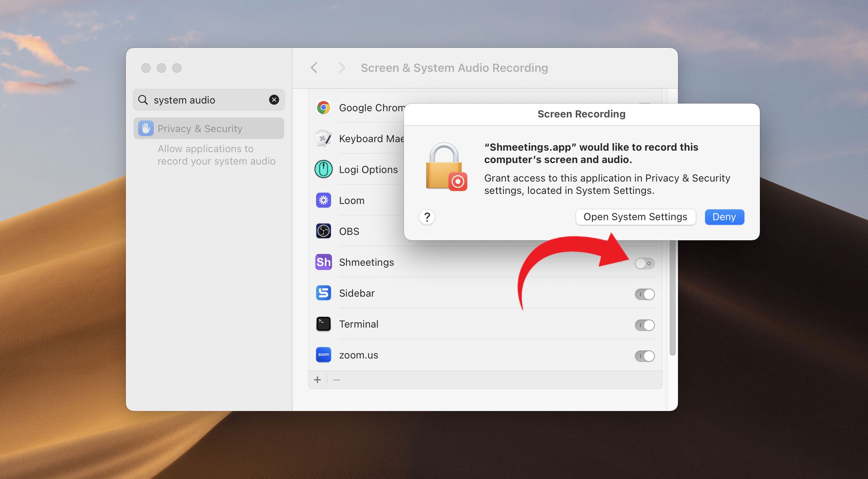Screen dimensions: 868x479
Task: Clear the system audio search field
Action: [274, 100]
